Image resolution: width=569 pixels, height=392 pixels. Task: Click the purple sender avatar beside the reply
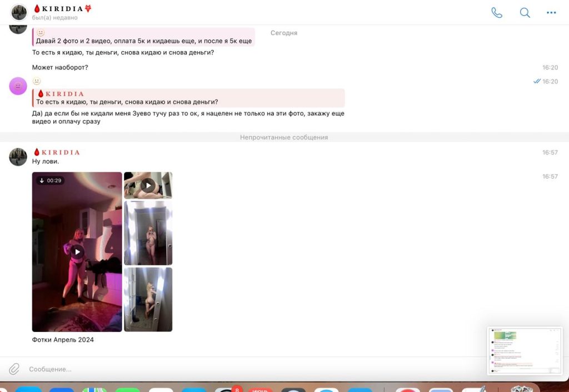tap(18, 86)
